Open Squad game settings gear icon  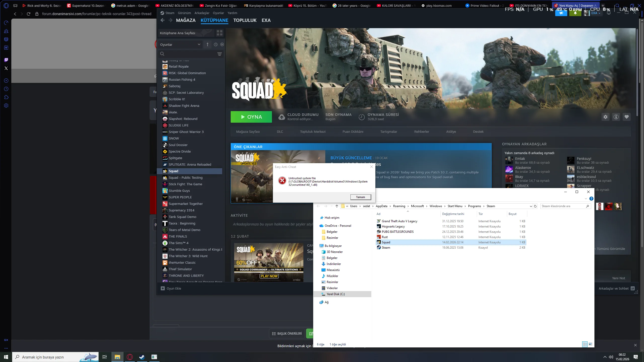point(605,117)
